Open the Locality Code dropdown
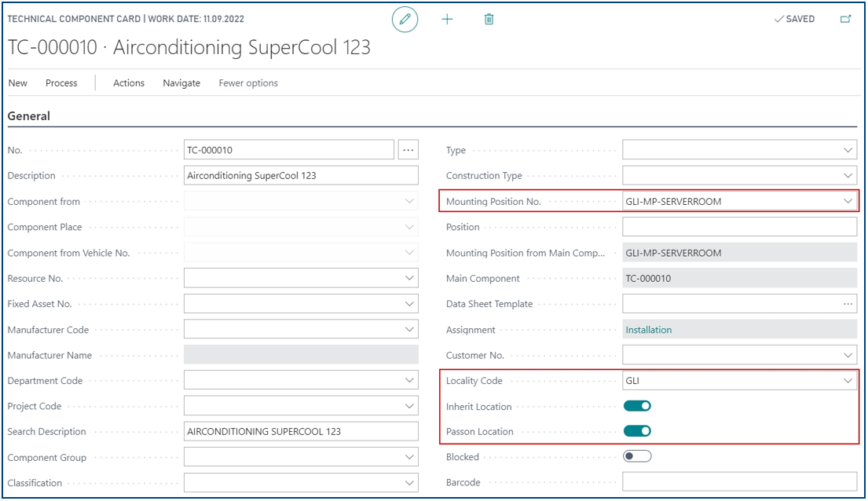Viewport: 868px width, 501px height. click(x=848, y=381)
